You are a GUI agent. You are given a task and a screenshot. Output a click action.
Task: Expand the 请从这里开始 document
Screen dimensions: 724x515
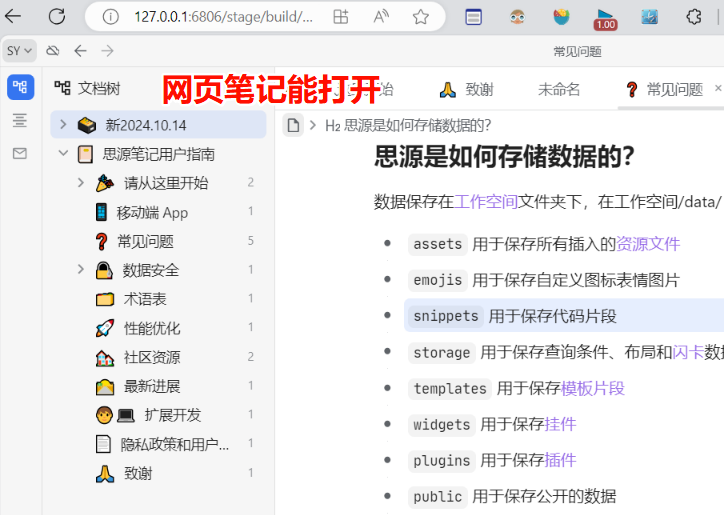pyautogui.click(x=81, y=182)
